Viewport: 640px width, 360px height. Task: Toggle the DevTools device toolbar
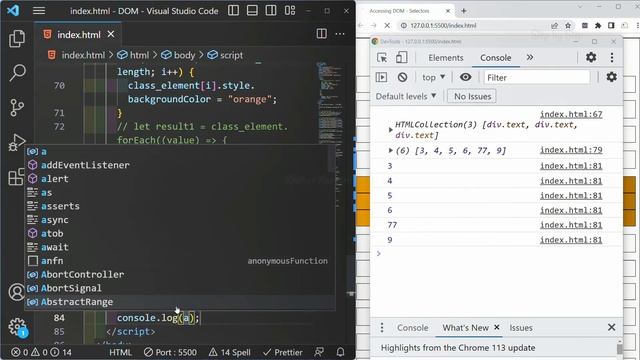401,58
